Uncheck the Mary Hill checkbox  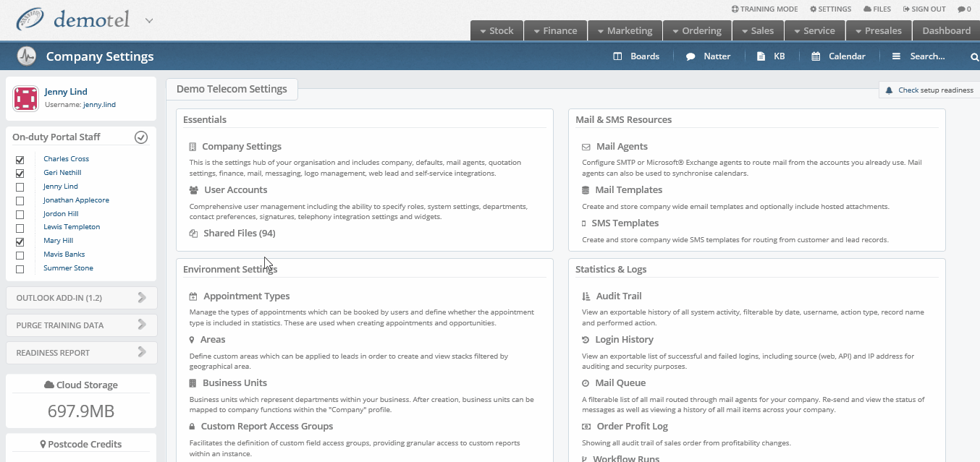(20, 241)
